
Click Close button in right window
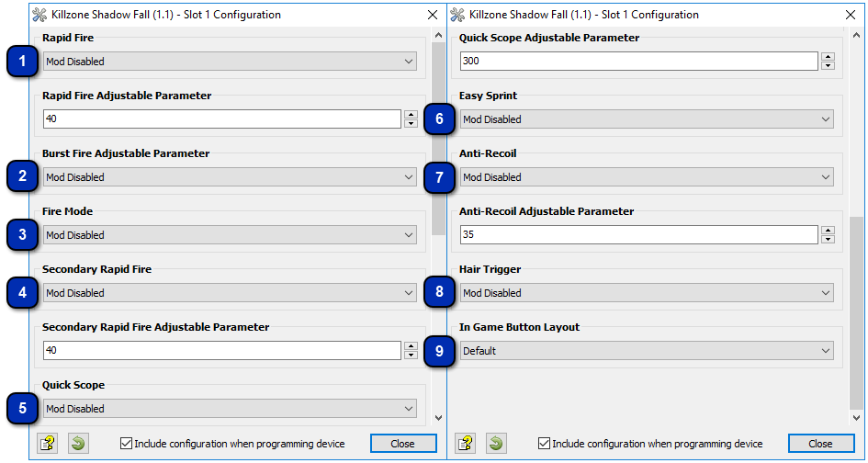pos(820,444)
